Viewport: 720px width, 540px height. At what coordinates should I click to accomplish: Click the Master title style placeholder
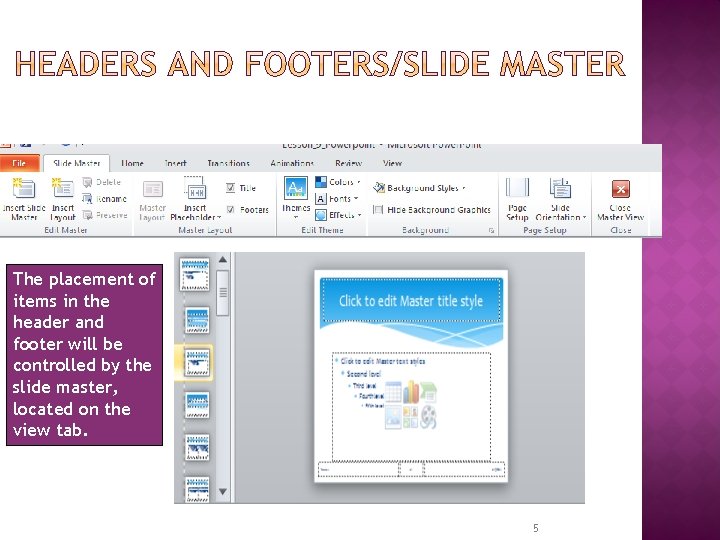click(x=411, y=300)
